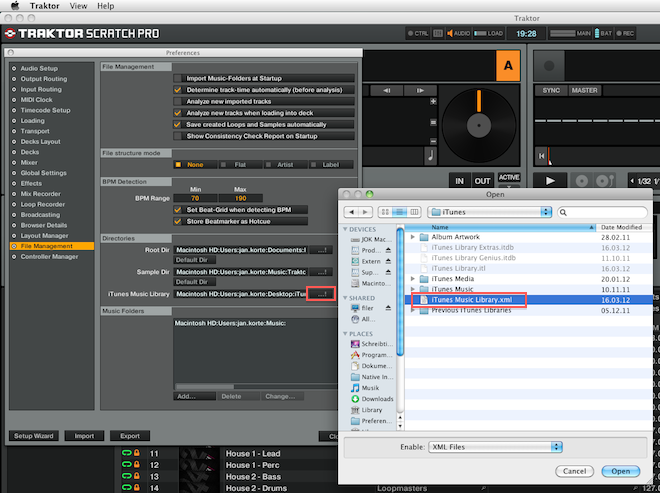Click BPM Range Max value 190
660x493 pixels.
point(241,198)
